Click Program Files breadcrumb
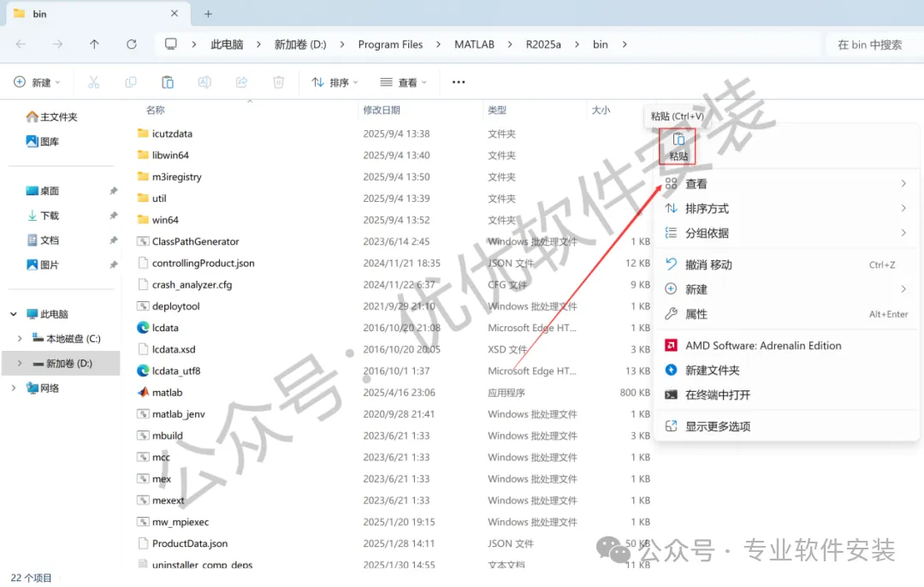This screenshot has width=924, height=587. (x=390, y=44)
